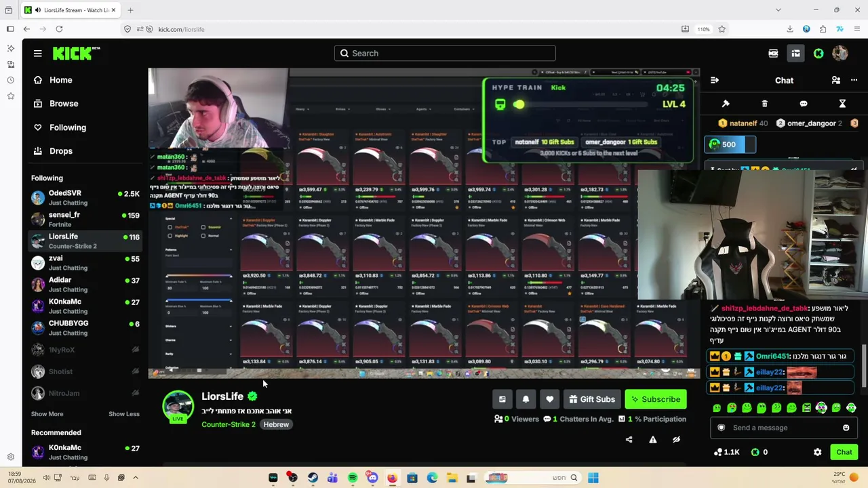Open the treasure chest rewards icon

(x=795, y=53)
